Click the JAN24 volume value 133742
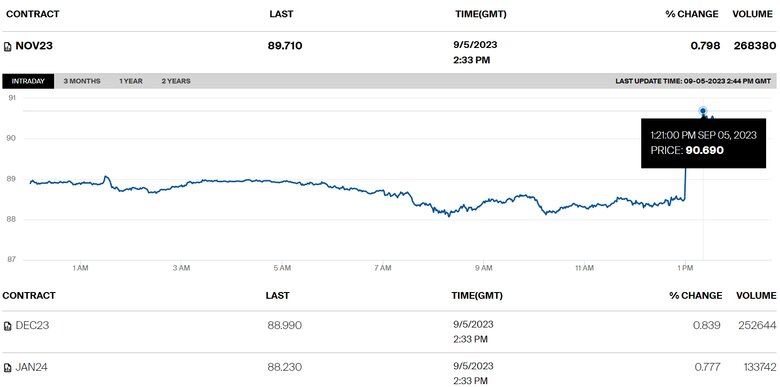The width and height of the screenshot is (780, 387). [760, 368]
